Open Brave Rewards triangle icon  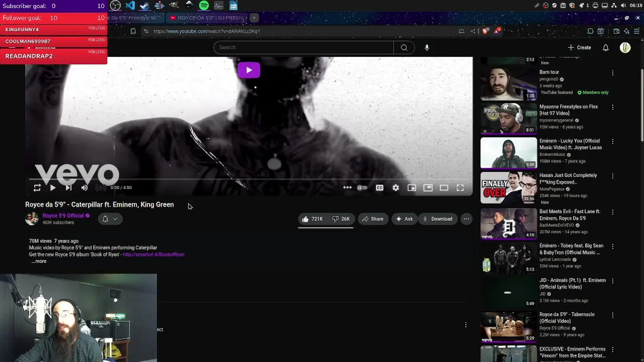pyautogui.click(x=497, y=31)
